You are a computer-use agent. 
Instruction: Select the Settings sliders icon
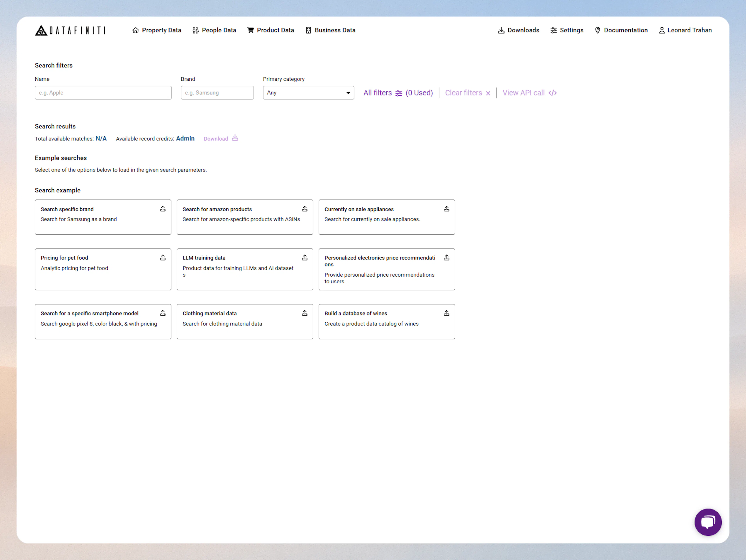click(553, 30)
